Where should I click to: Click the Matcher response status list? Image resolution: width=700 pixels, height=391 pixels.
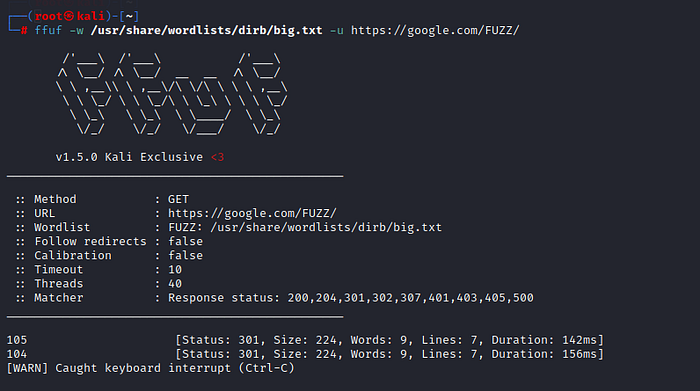point(350,298)
